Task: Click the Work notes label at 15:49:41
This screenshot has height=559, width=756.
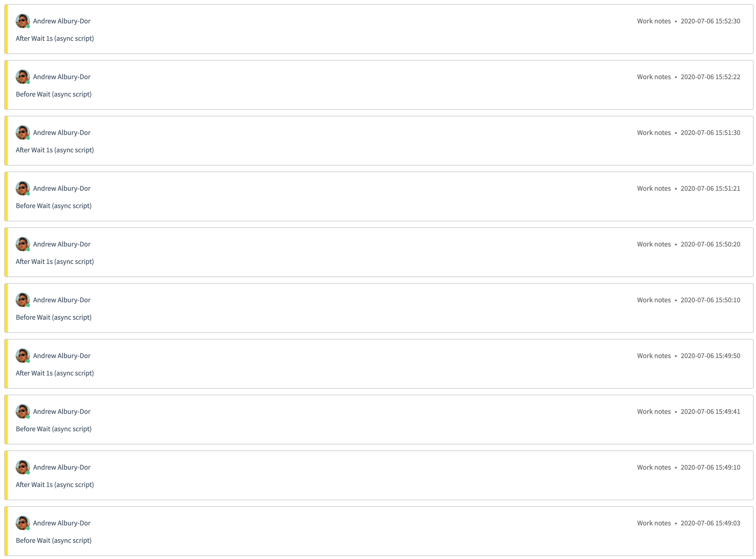Action: (x=654, y=412)
